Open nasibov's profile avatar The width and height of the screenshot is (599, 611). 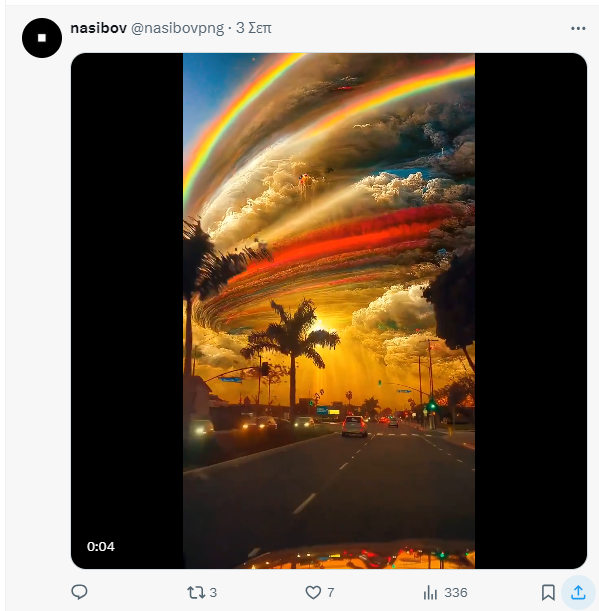pyautogui.click(x=42, y=38)
